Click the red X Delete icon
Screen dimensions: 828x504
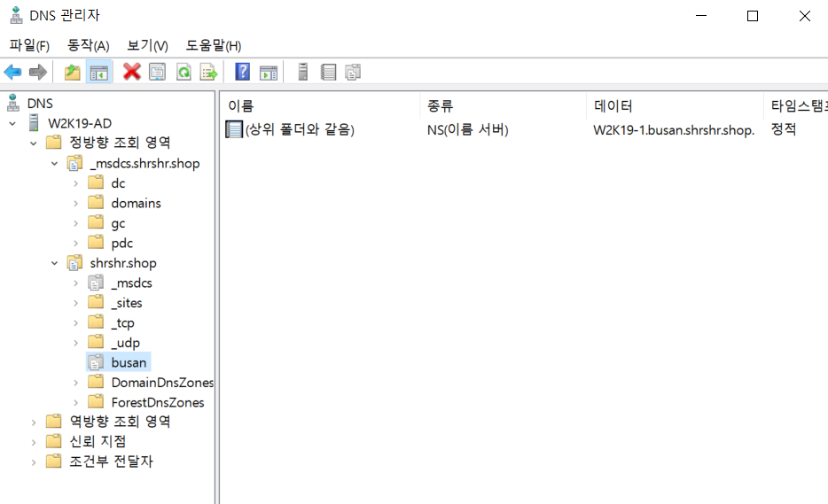pyautogui.click(x=131, y=72)
